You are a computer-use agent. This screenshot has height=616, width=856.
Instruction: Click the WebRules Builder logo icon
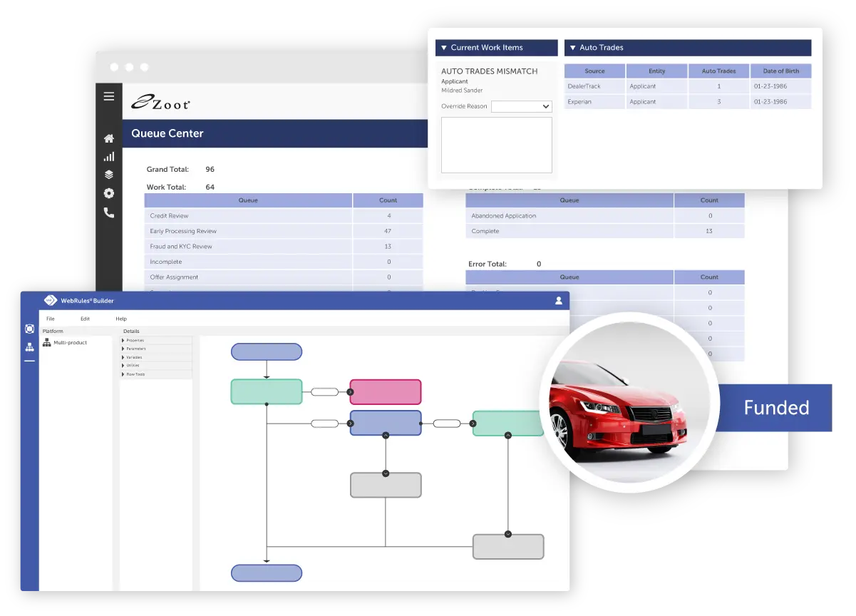tap(51, 300)
